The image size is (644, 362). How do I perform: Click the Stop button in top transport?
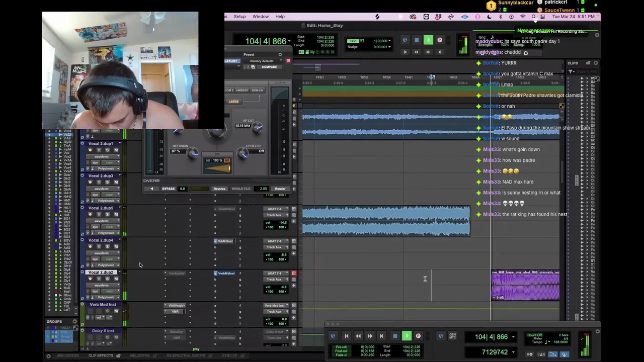click(x=416, y=40)
